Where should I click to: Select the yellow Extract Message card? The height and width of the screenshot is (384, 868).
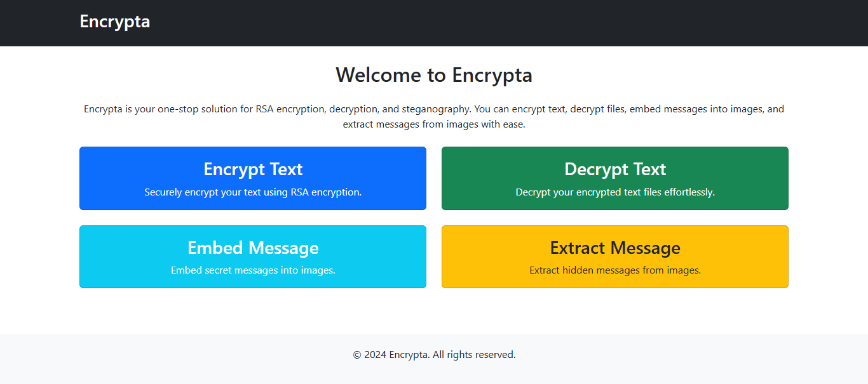[x=614, y=256]
